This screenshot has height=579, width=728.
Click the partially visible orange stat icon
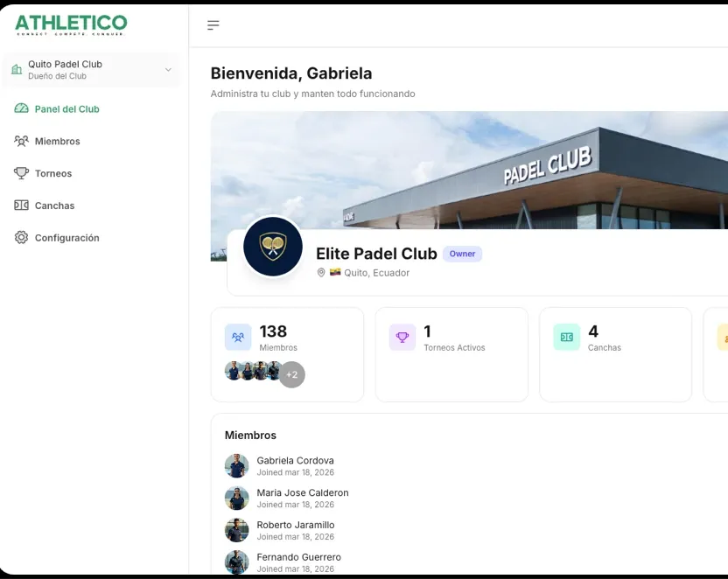(x=723, y=338)
